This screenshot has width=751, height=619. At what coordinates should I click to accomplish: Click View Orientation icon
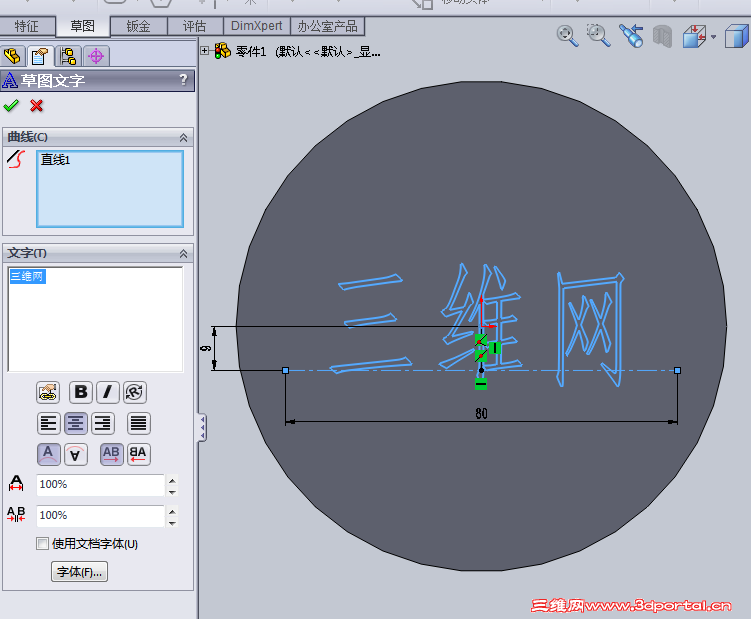(x=694, y=36)
